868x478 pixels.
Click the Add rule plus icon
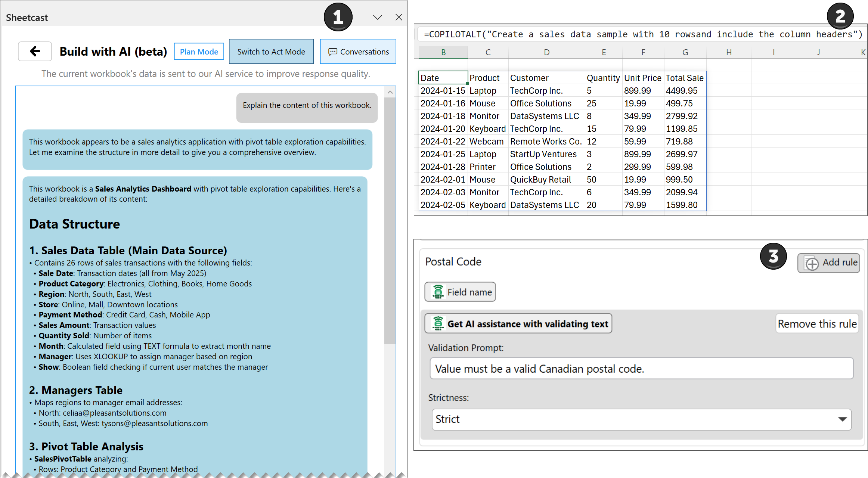coord(812,263)
